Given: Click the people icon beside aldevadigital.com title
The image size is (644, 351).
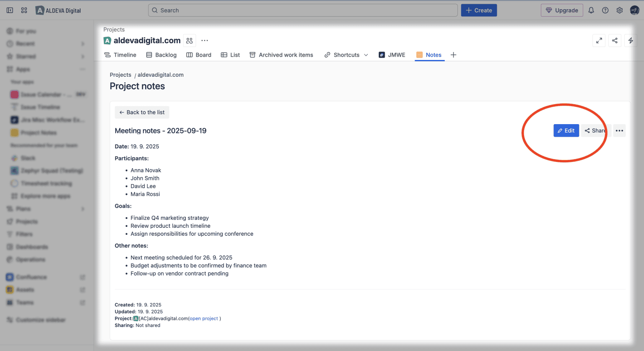Looking at the screenshot, I should coord(190,41).
